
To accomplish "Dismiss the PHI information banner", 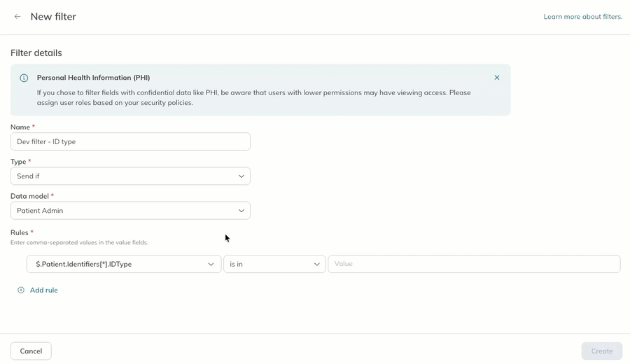I will tap(496, 78).
